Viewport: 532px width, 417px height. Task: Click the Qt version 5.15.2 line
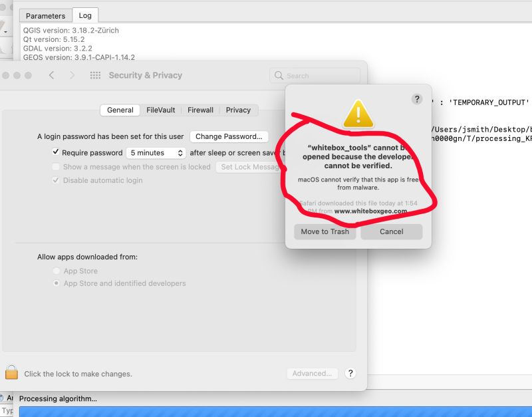pos(54,39)
